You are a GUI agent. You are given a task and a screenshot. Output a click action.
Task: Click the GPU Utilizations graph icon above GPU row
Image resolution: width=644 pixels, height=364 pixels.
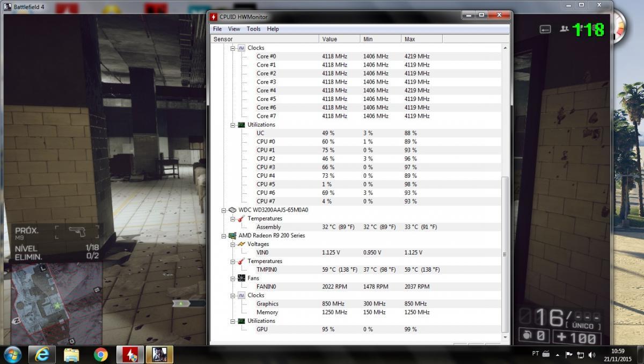point(241,321)
